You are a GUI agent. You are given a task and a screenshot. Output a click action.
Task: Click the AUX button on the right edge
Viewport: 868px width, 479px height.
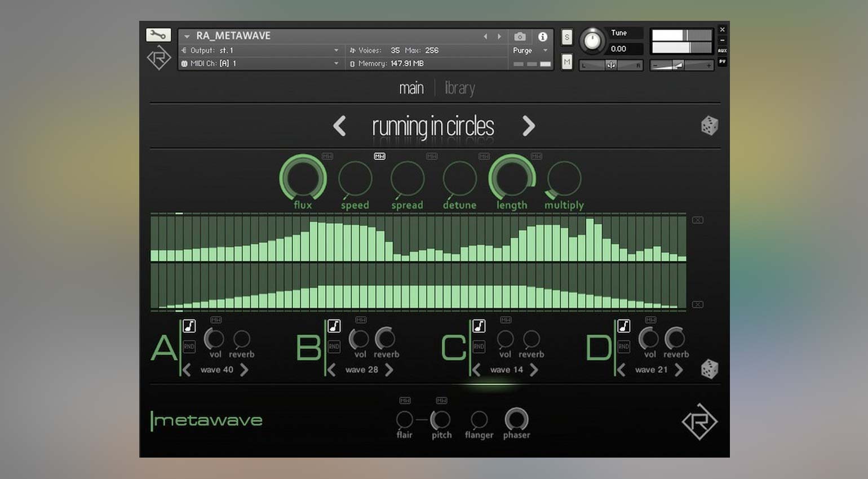point(722,51)
